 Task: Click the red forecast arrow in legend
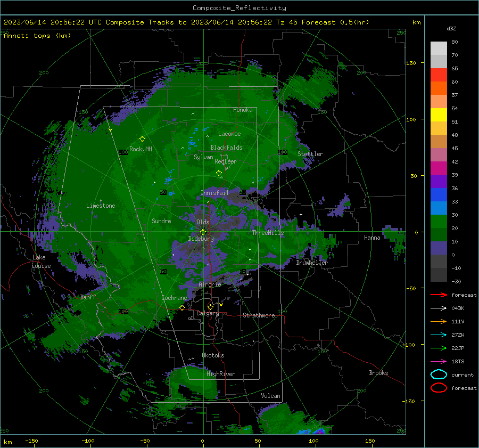point(439,295)
